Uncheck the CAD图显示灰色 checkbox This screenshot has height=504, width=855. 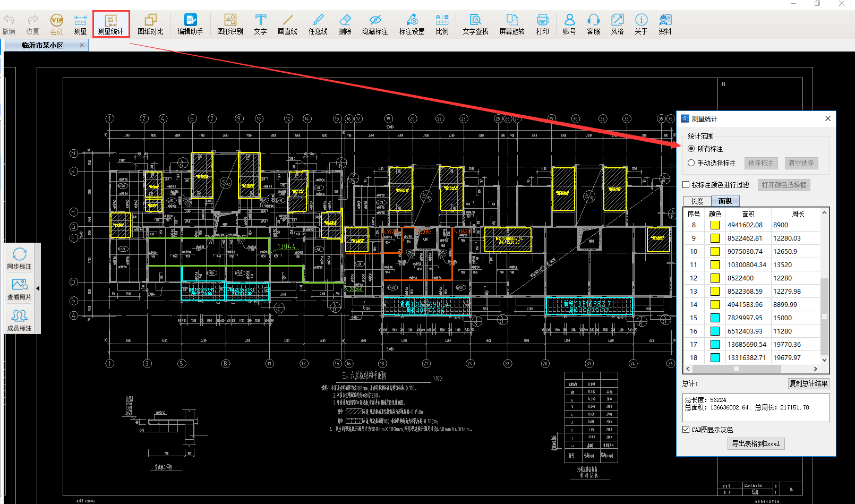pyautogui.click(x=686, y=430)
